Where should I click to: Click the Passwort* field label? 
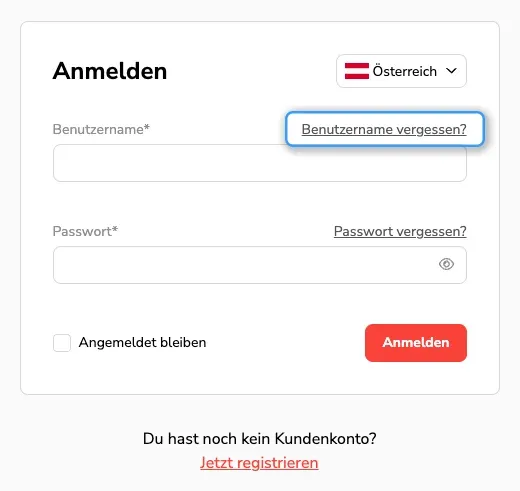tap(85, 231)
